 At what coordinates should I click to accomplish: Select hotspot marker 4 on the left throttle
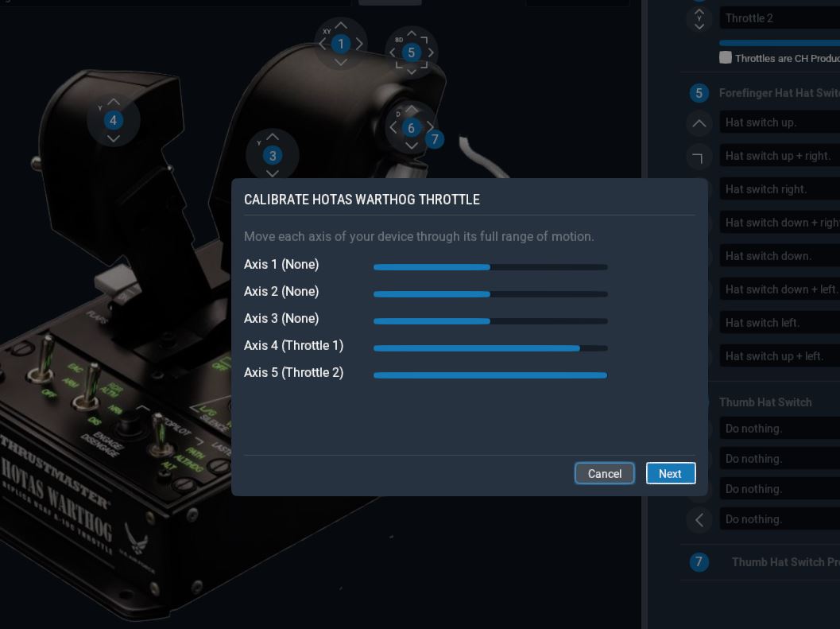tap(113, 120)
